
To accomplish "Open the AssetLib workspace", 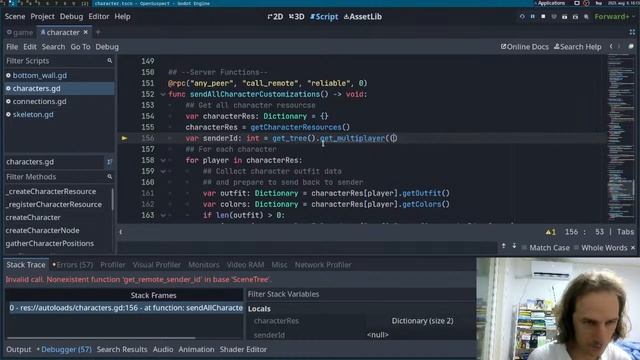I will pos(363,17).
